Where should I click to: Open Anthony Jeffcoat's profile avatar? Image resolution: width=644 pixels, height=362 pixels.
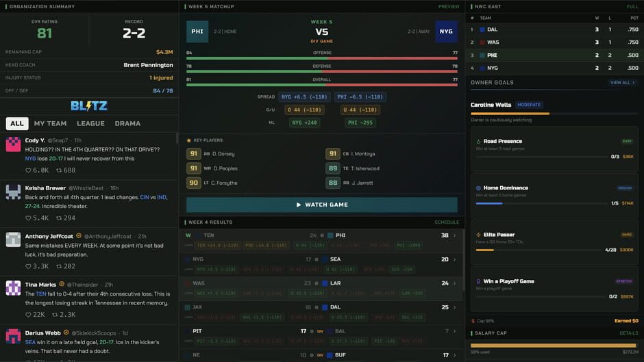[x=13, y=240]
